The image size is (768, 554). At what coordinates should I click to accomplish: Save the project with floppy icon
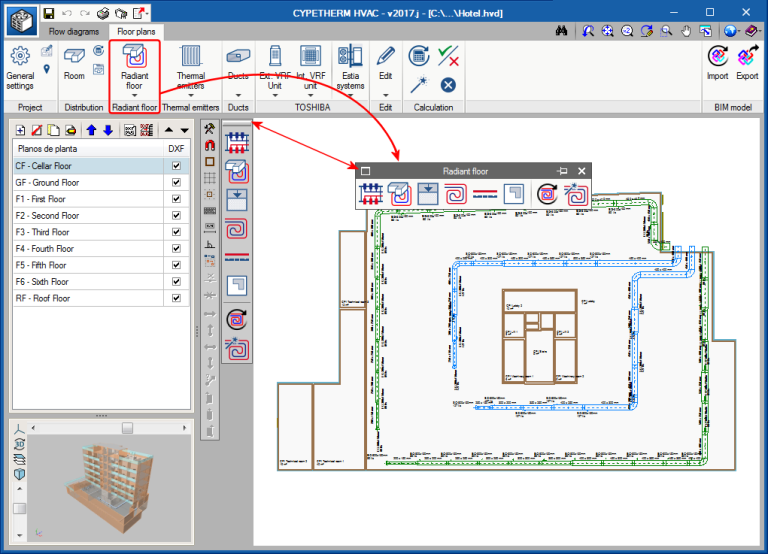[48, 13]
